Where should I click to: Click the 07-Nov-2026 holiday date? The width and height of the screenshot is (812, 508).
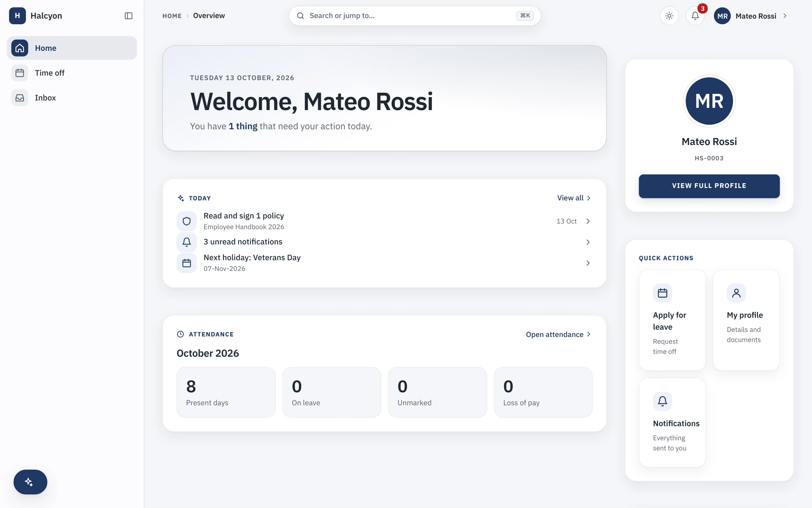pos(224,268)
